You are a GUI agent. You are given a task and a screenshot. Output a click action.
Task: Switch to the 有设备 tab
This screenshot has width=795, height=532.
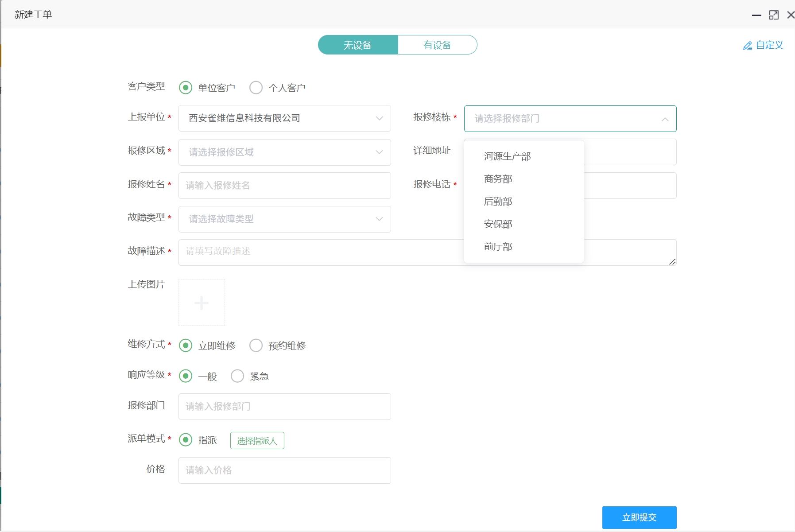(x=438, y=45)
